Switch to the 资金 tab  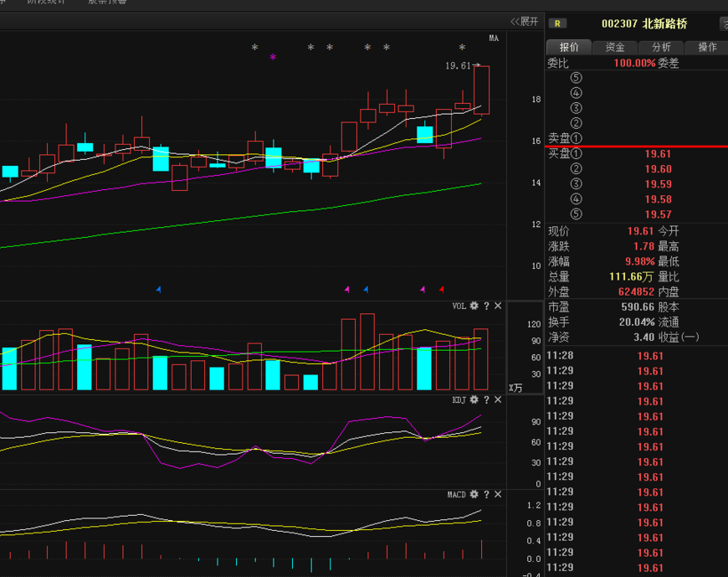(615, 47)
